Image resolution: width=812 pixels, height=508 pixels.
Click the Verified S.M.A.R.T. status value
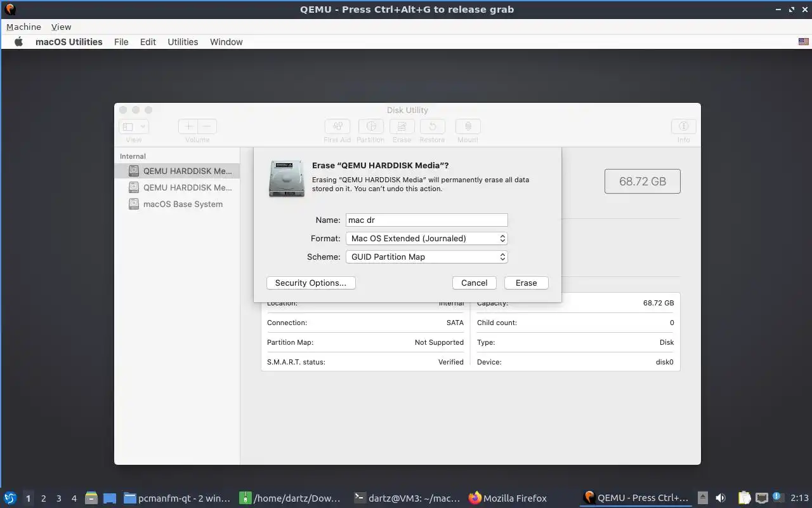451,362
